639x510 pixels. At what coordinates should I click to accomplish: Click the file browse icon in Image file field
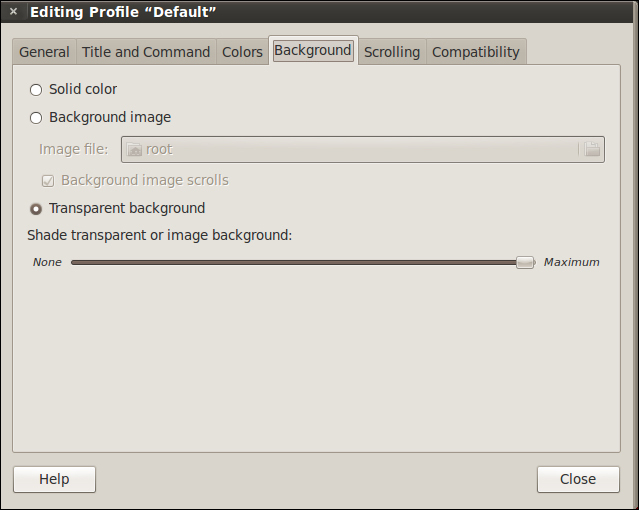(x=592, y=149)
